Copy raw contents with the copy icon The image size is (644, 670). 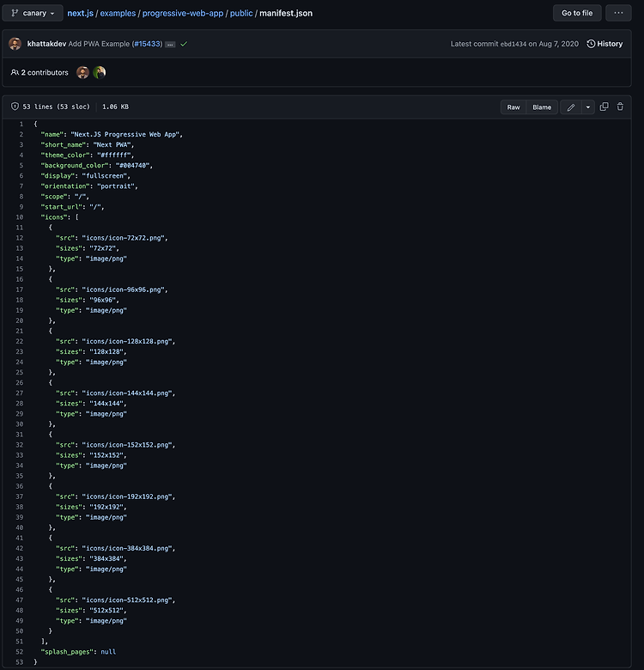[x=604, y=107]
